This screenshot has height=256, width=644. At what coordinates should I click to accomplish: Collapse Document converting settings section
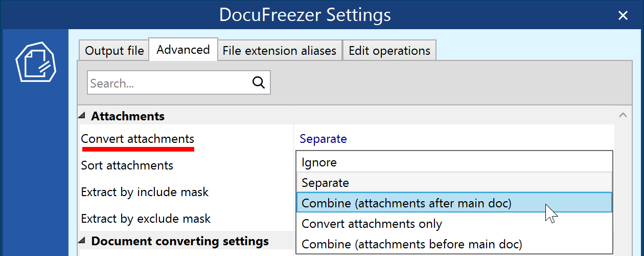pos(82,241)
